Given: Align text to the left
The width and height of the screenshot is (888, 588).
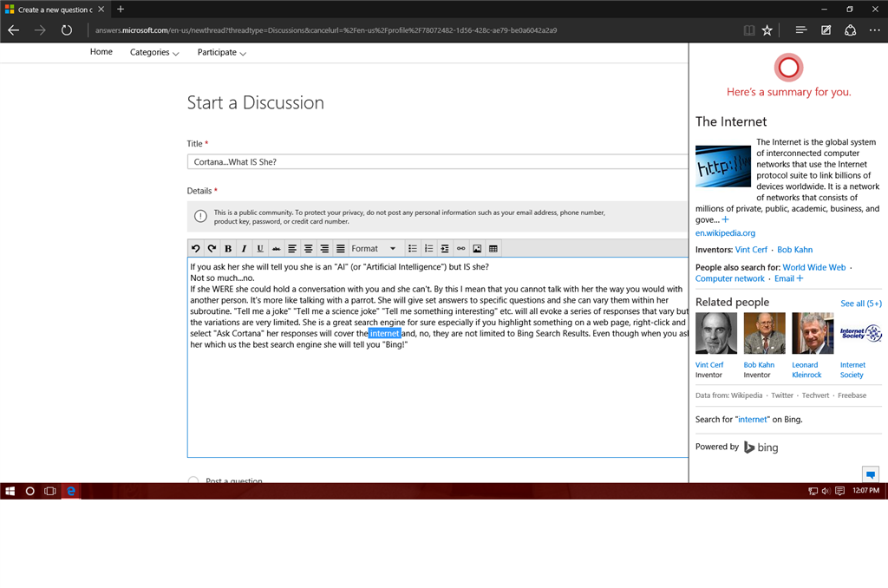Looking at the screenshot, I should (x=292, y=248).
